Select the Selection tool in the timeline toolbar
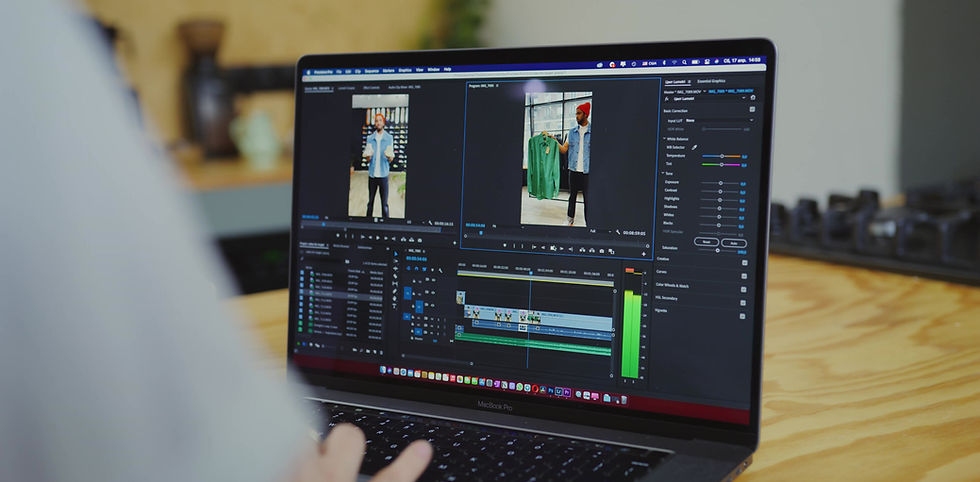Image resolution: width=980 pixels, height=482 pixels. [x=396, y=254]
